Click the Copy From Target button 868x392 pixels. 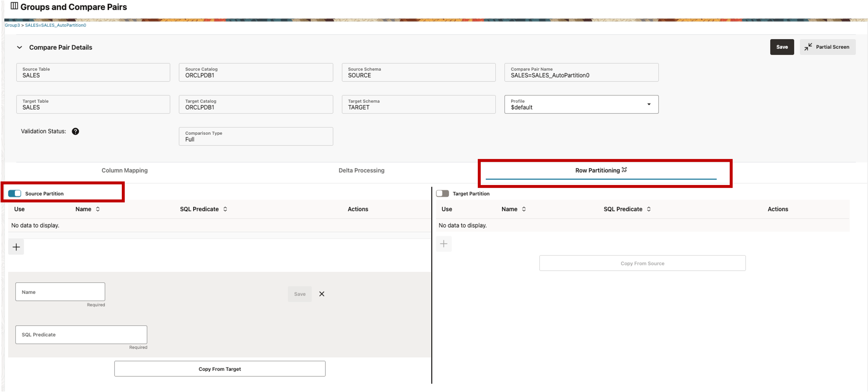pos(220,369)
